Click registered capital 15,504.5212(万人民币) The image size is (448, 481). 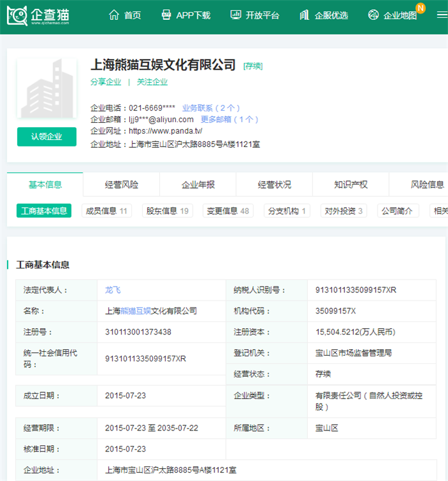point(355,332)
